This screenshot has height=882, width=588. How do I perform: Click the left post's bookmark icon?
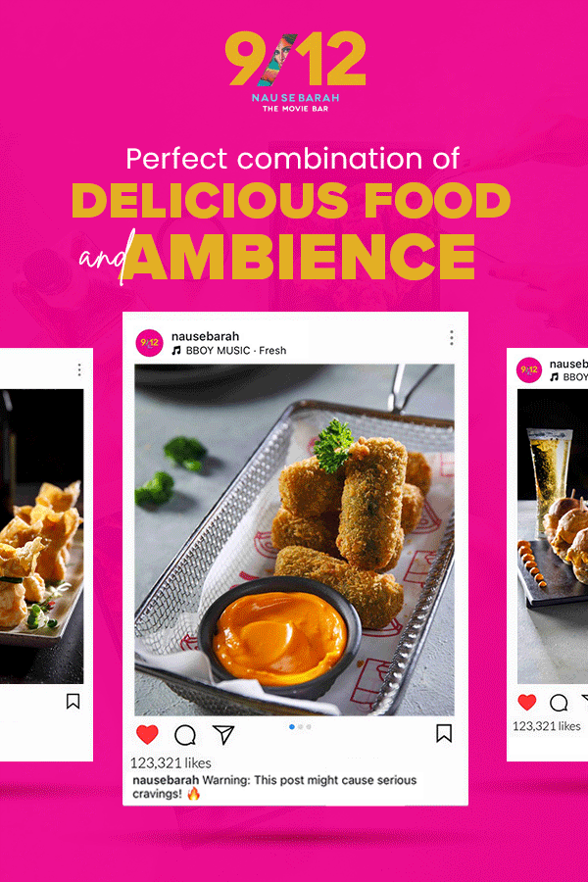[x=73, y=701]
